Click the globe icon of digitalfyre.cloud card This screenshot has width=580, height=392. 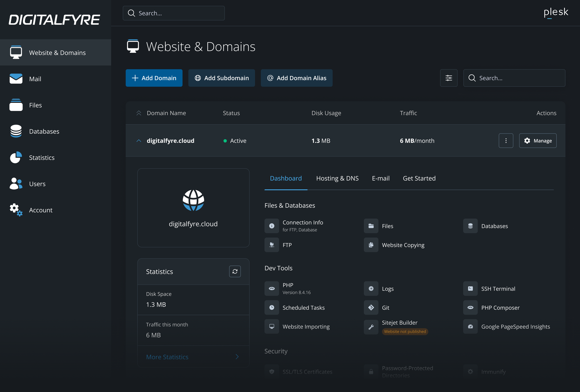[193, 200]
